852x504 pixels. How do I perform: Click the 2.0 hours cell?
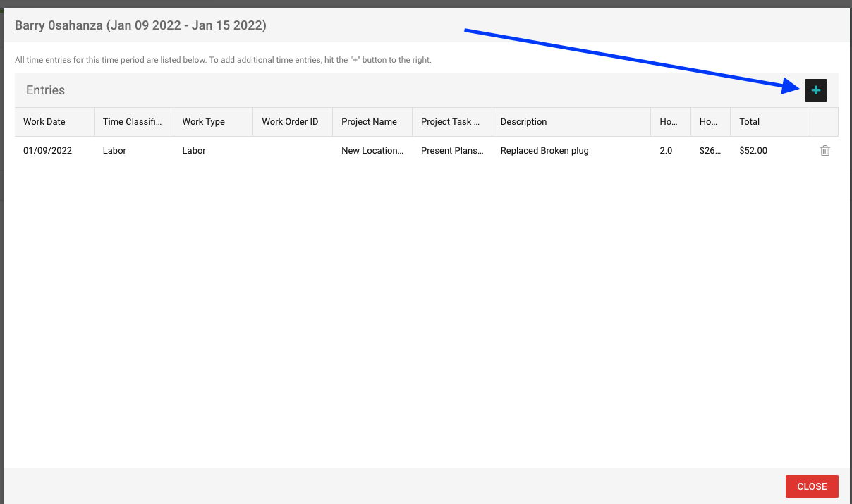[666, 151]
